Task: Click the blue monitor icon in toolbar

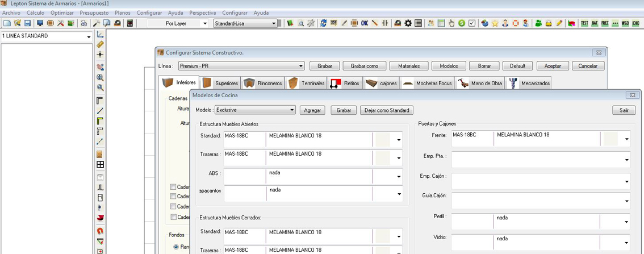Action: [x=40, y=23]
